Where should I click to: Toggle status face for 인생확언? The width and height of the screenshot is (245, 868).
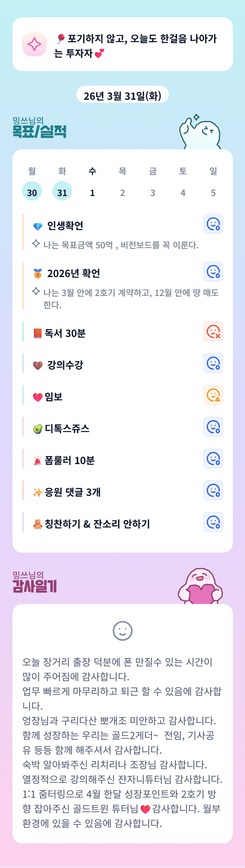click(213, 224)
